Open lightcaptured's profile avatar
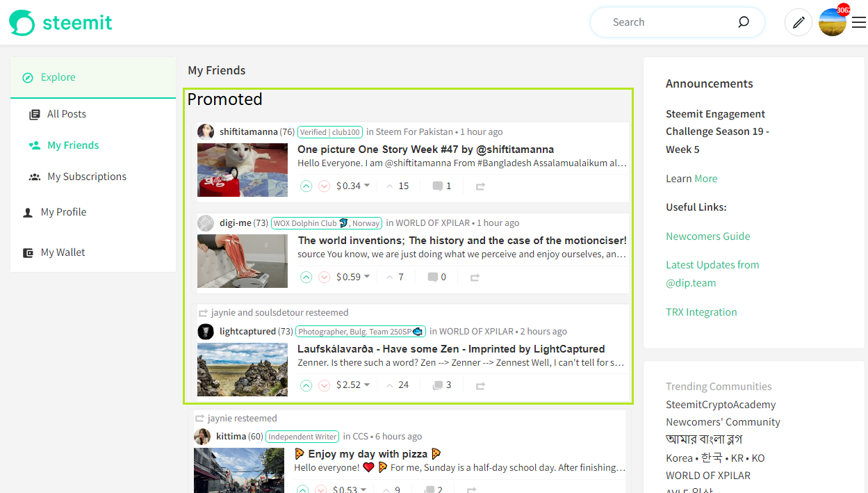 (x=206, y=332)
